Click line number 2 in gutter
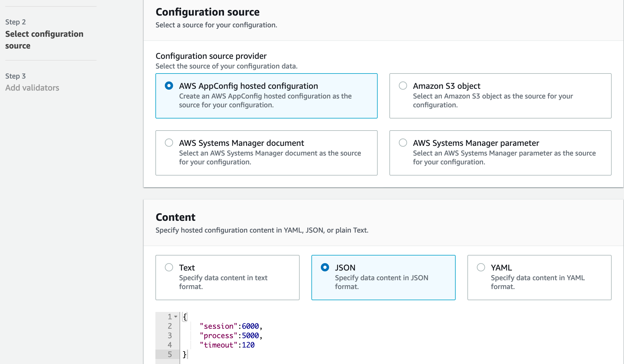This screenshot has height=364, width=624. tap(170, 326)
